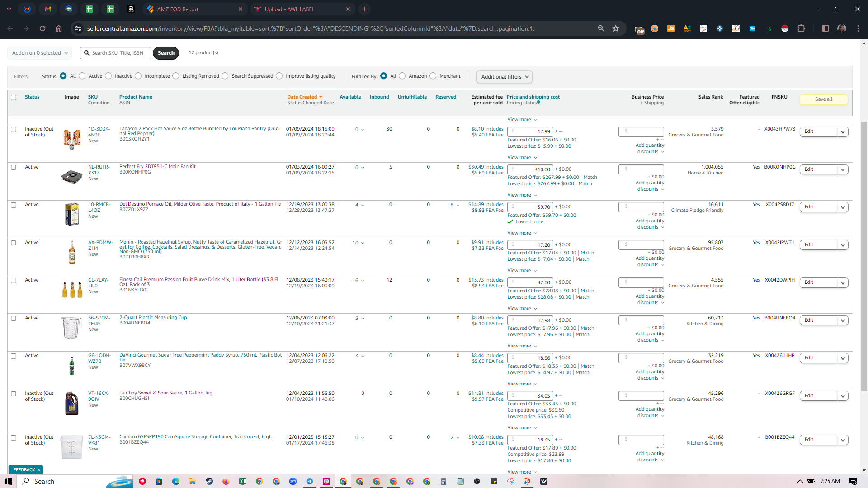
Task: Open the Action on 0 selected dropdown
Action: [x=40, y=53]
